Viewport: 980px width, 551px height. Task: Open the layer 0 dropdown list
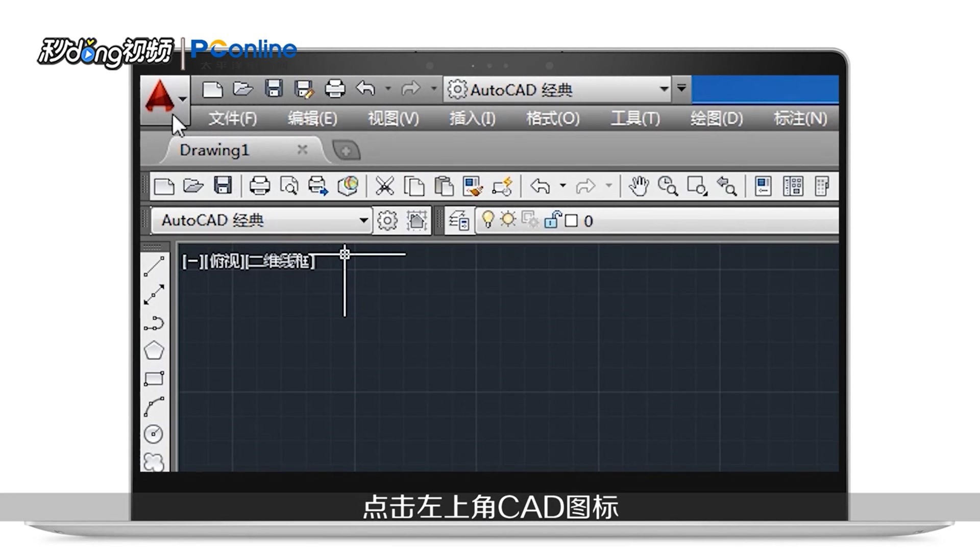pos(657,221)
